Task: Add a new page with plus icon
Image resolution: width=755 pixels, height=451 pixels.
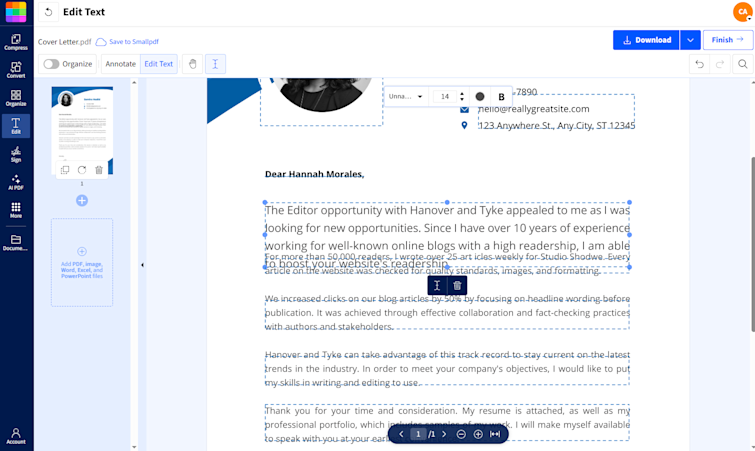Action: tap(82, 201)
